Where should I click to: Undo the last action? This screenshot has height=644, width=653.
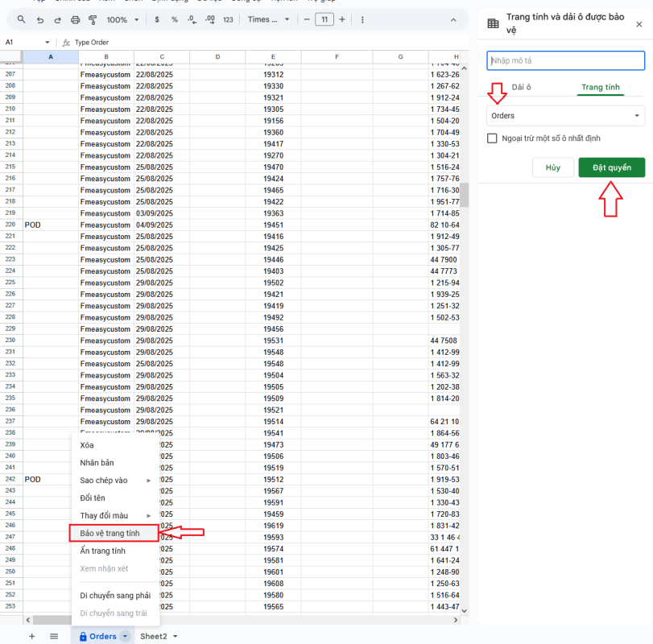(x=39, y=19)
